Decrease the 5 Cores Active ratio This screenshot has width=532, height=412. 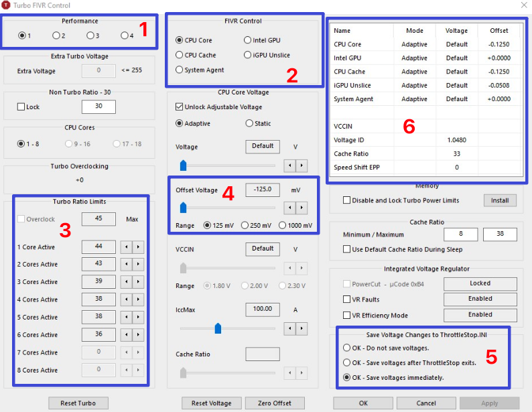126,317
